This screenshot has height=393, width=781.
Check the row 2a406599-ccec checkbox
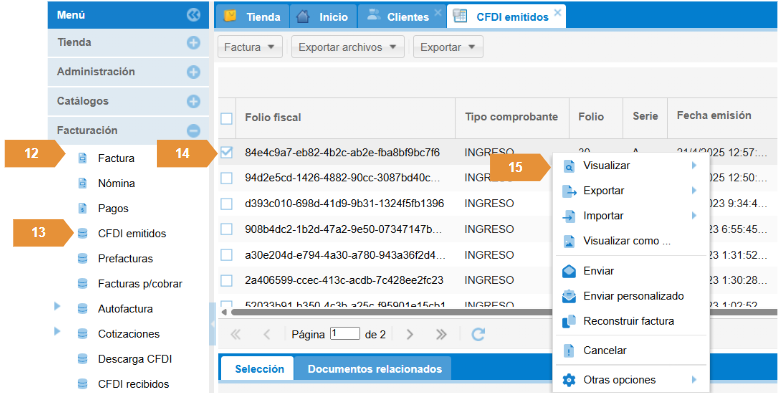tap(227, 280)
